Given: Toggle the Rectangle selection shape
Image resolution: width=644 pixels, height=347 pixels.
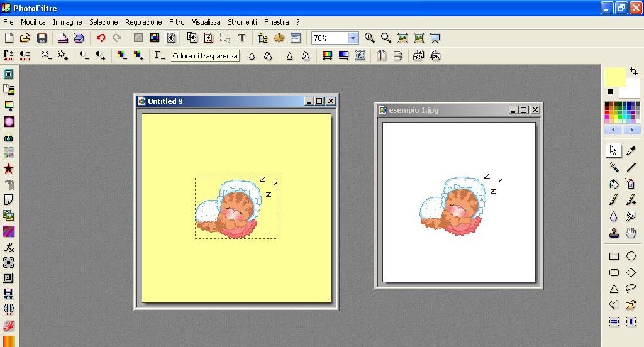Looking at the screenshot, I should pos(614,256).
